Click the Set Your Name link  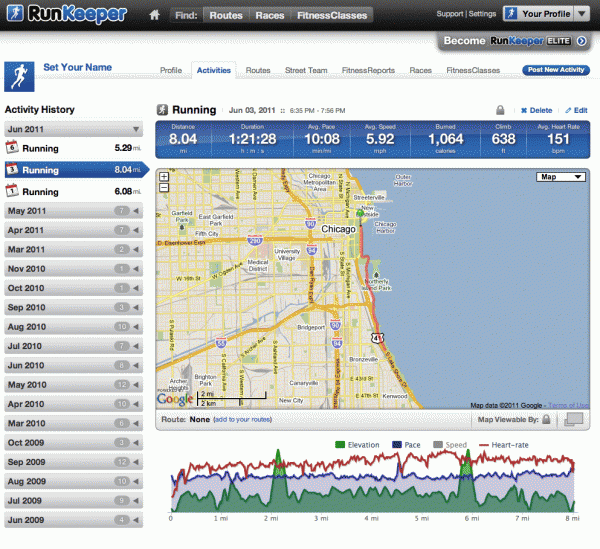click(x=78, y=67)
